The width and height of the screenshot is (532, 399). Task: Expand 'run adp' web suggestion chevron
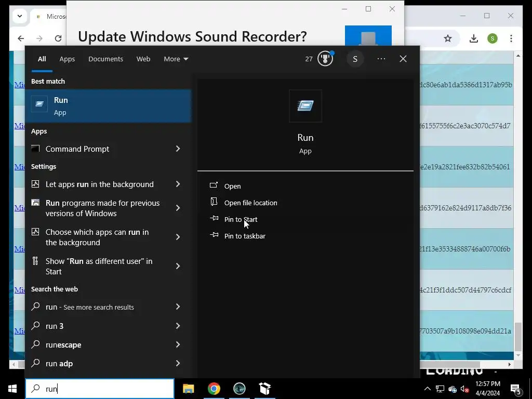point(178,363)
